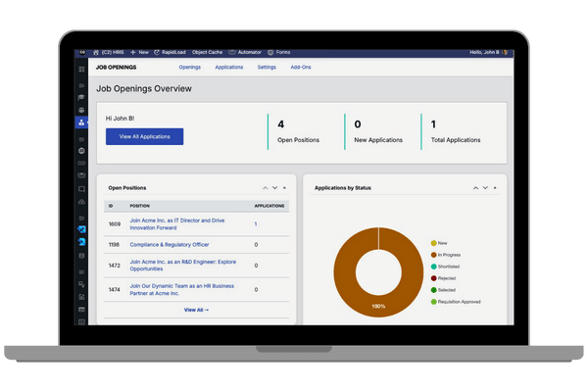
Task: Click the blue highlighted plugin icon in sidebar
Action: 81,229
